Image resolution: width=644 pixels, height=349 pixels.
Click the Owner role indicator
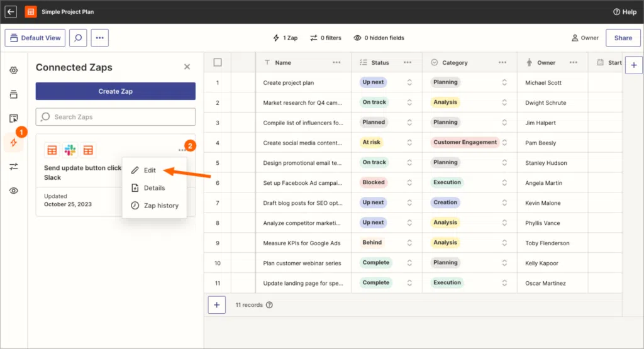pos(585,38)
